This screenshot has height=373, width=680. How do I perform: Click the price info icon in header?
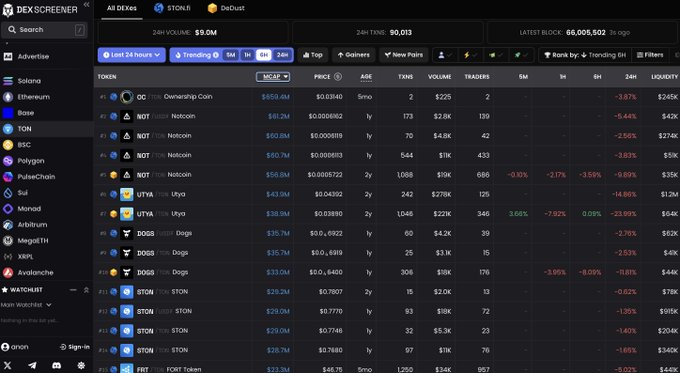pyautogui.click(x=338, y=77)
